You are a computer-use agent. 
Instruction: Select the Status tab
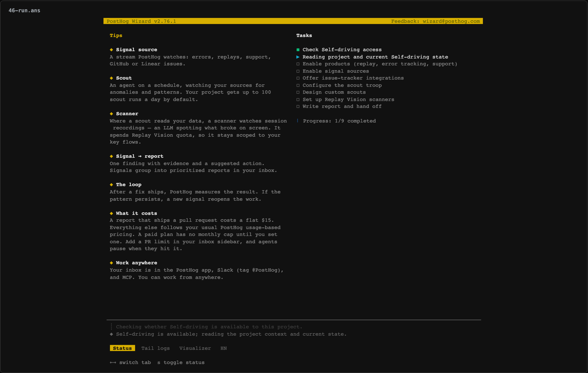pos(122,348)
